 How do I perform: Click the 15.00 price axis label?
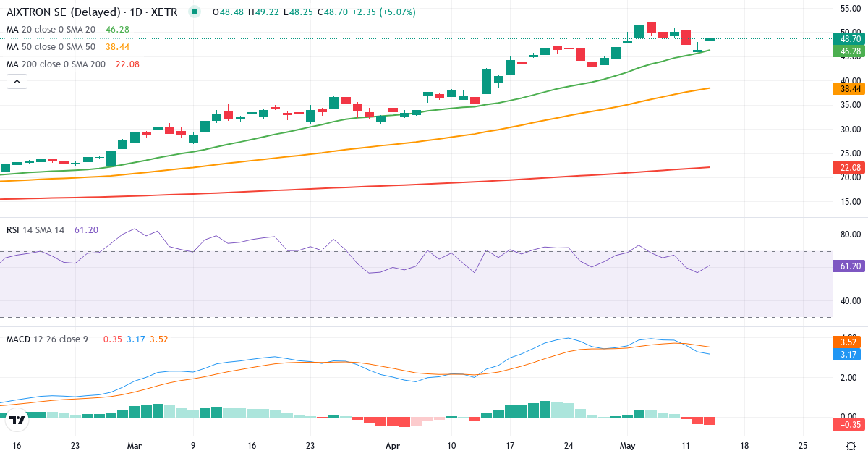pos(850,201)
